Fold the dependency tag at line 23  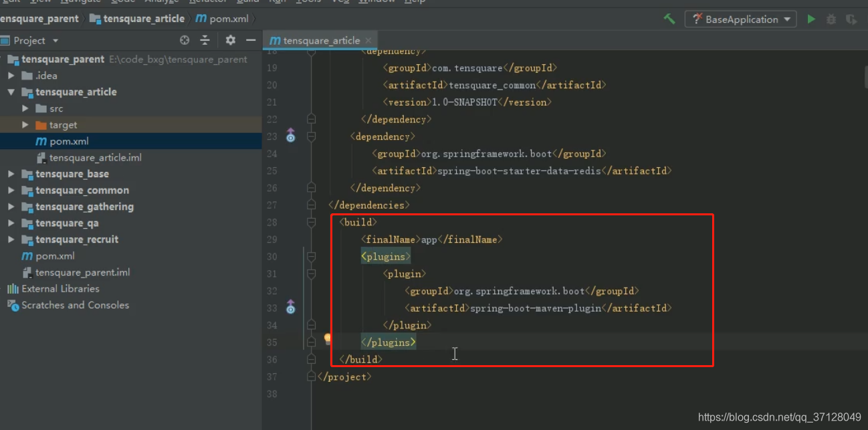[x=311, y=136]
